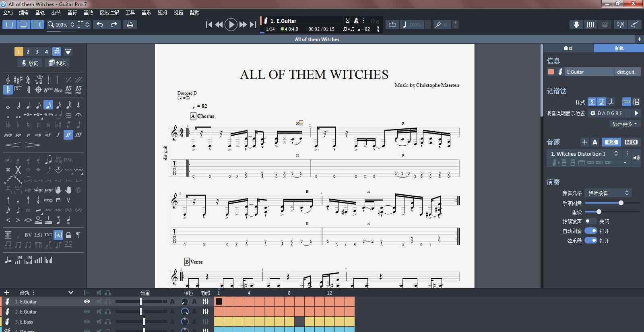Click the fermata symbol
The height and width of the screenshot is (332, 644).
click(x=78, y=115)
